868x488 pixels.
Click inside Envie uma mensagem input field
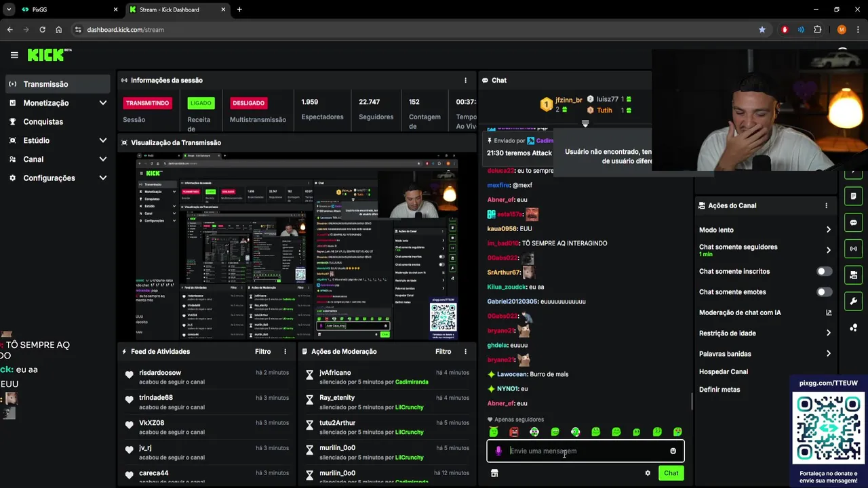click(x=585, y=451)
